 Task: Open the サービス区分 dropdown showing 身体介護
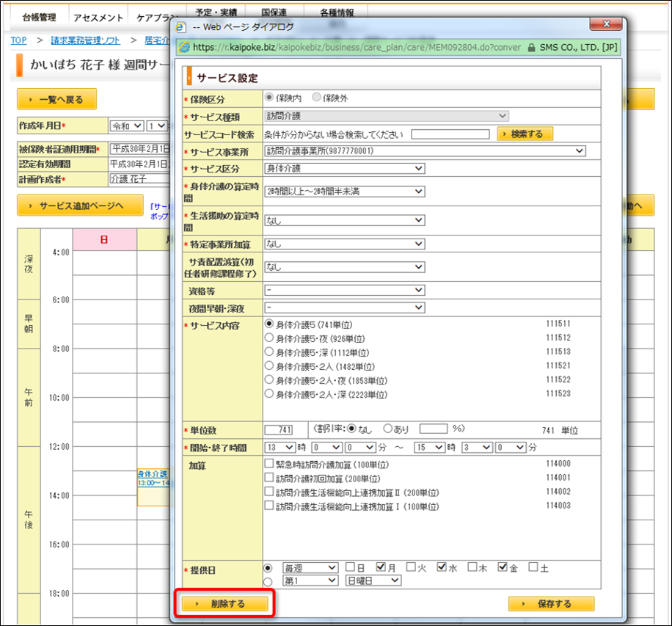pyautogui.click(x=345, y=169)
